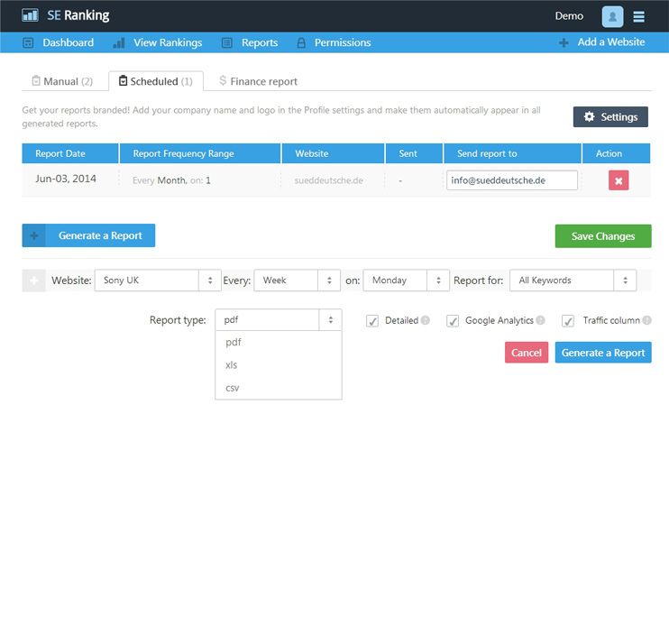Toggle the Google Analytics checkbox
This screenshot has width=669, height=644.
pos(453,321)
